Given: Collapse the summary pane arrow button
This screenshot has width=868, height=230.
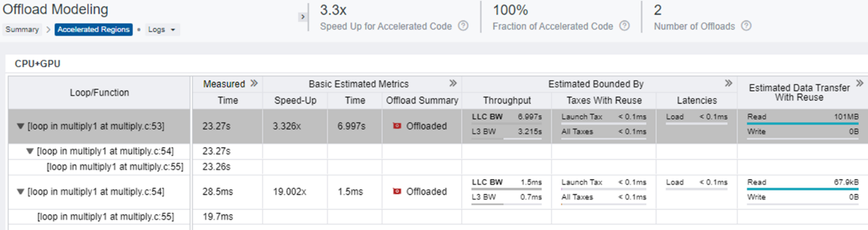Looking at the screenshot, I should pos(302,17).
